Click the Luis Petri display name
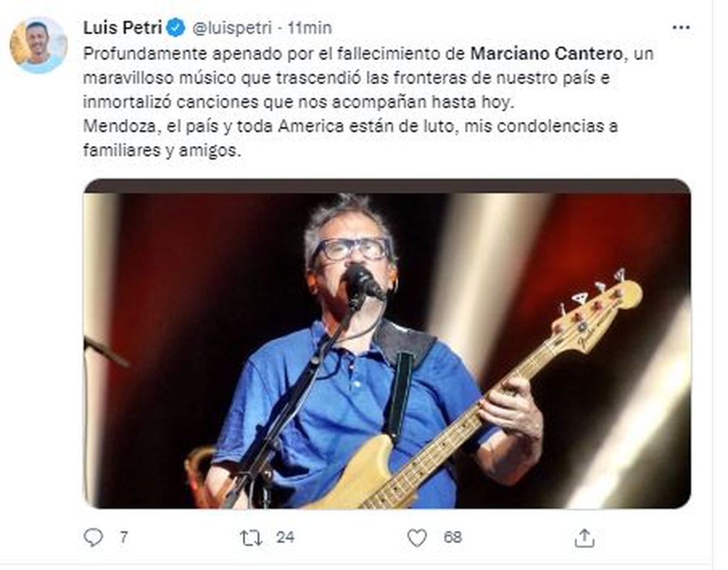The image size is (728, 570). tap(122, 27)
